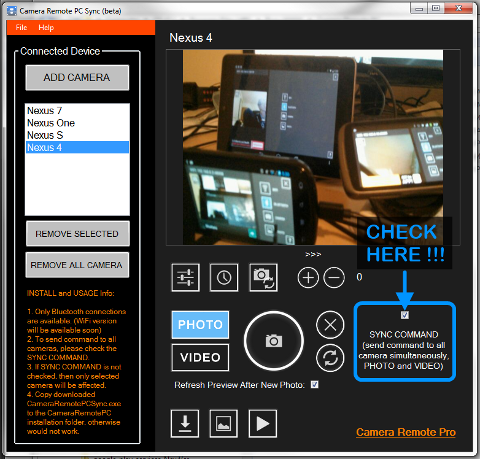Take a photo with the round shutter button
The image size is (480, 459).
point(274,341)
